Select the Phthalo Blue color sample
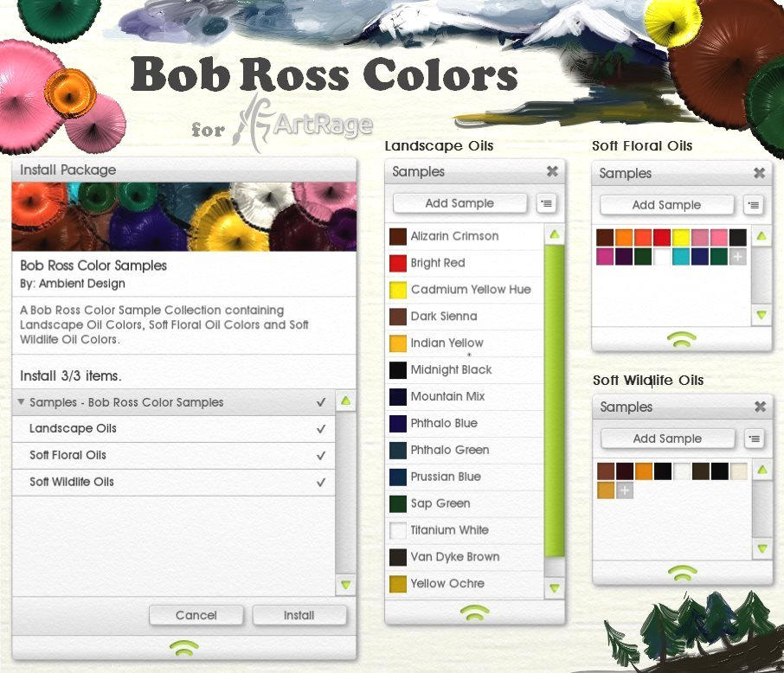Viewport: 784px width, 673px height. (465, 424)
